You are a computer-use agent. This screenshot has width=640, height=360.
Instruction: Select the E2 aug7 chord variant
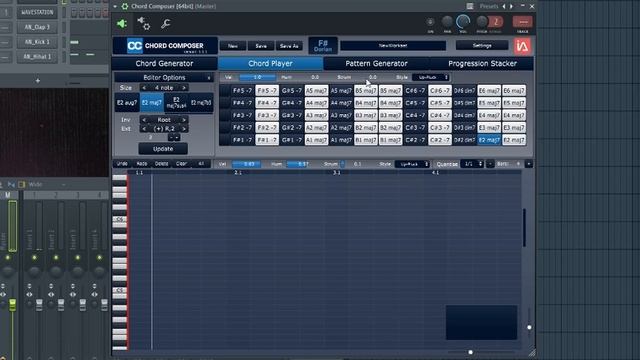coord(127,102)
